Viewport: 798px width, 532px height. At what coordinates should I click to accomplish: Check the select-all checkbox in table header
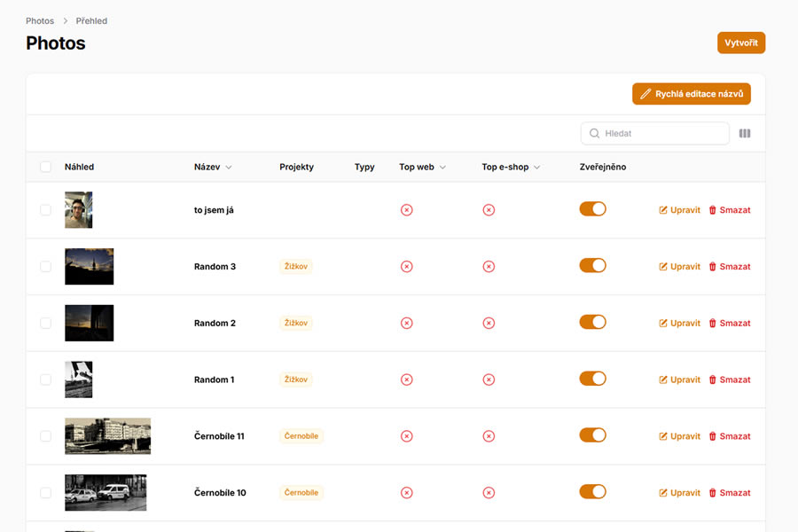[x=45, y=167]
